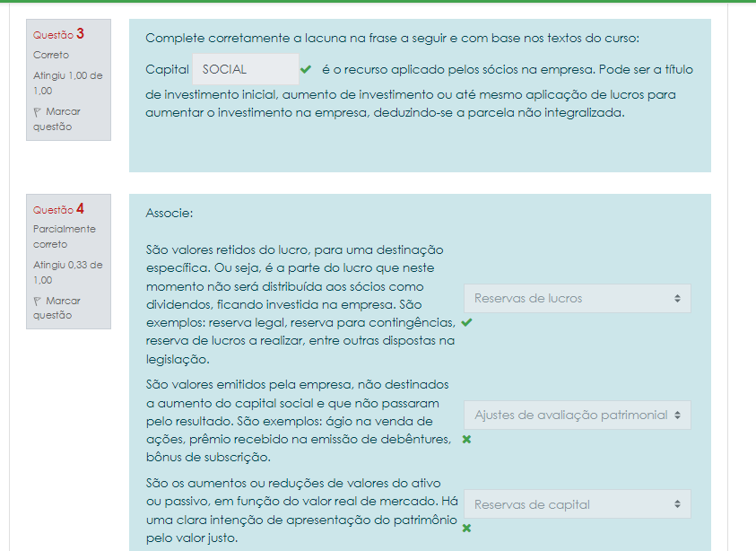Viewport: 756px width, 551px height.
Task: Click the green checkmark next to the reserva legal description
Action: [466, 322]
